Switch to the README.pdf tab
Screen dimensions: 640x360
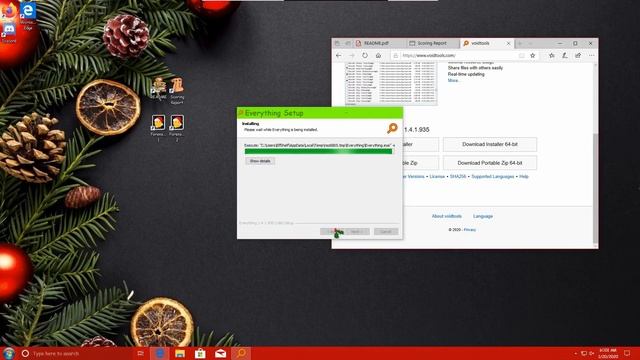click(379, 43)
